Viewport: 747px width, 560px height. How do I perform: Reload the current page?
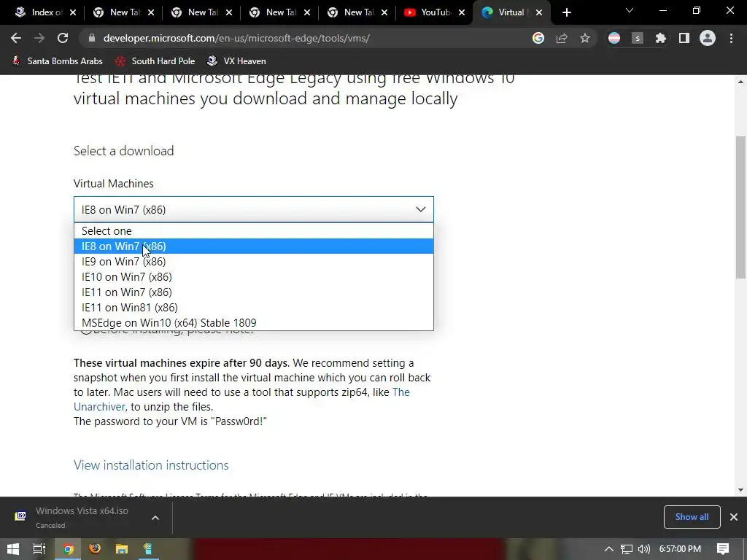[x=63, y=38]
